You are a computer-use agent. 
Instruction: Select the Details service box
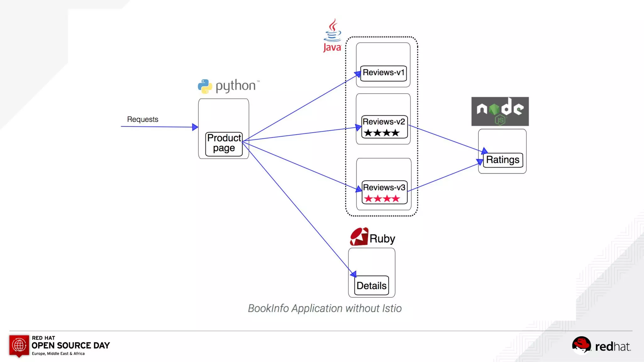point(371,285)
